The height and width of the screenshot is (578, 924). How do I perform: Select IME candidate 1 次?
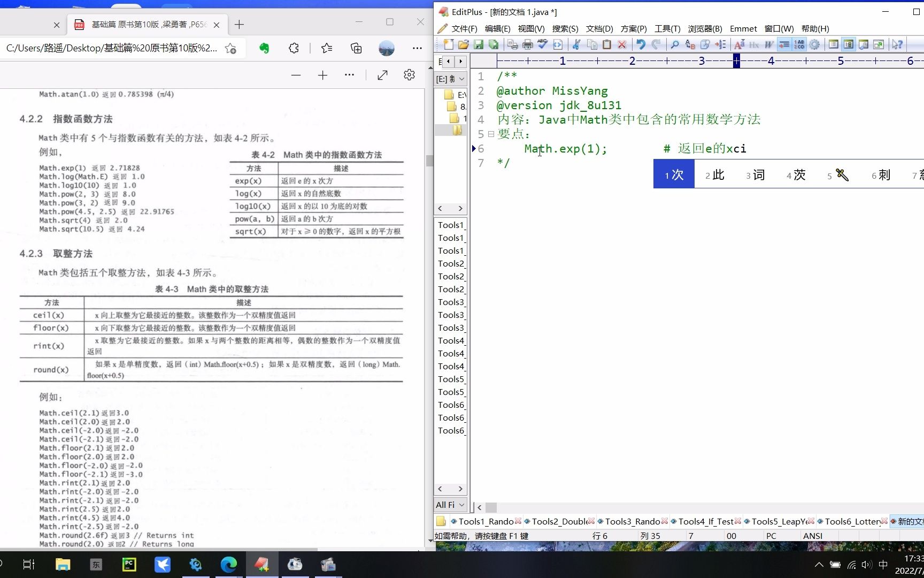coord(674,174)
